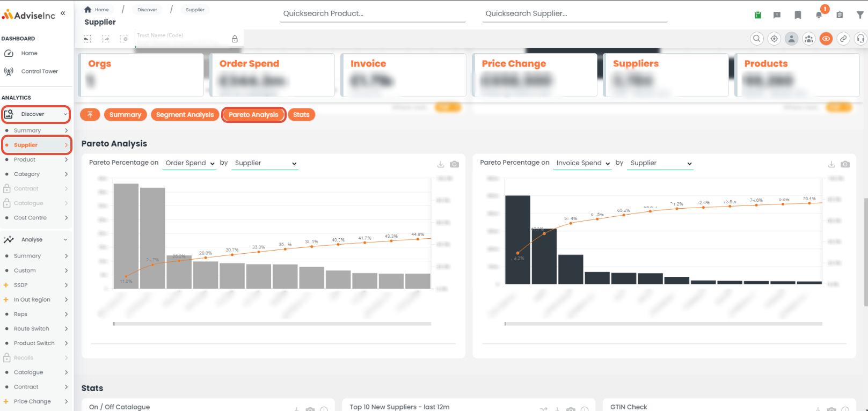The image size is (868, 411).
Task: Open the group people icon
Action: (x=808, y=39)
